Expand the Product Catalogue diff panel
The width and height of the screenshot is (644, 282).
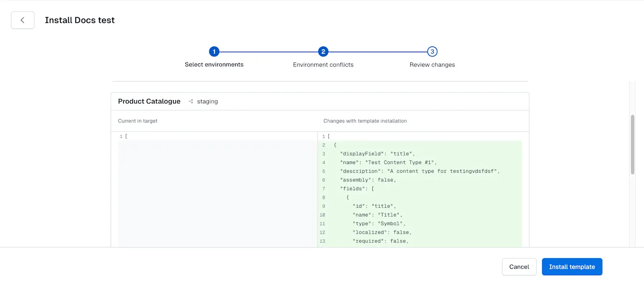pyautogui.click(x=320, y=101)
